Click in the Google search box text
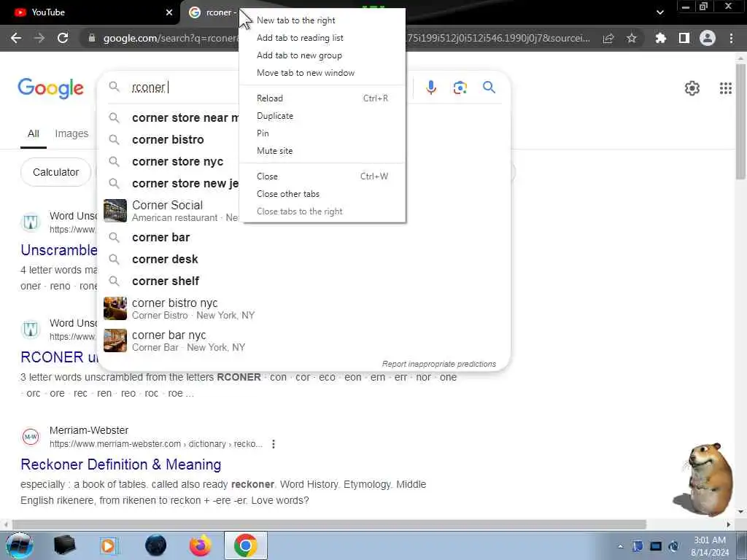 149,87
